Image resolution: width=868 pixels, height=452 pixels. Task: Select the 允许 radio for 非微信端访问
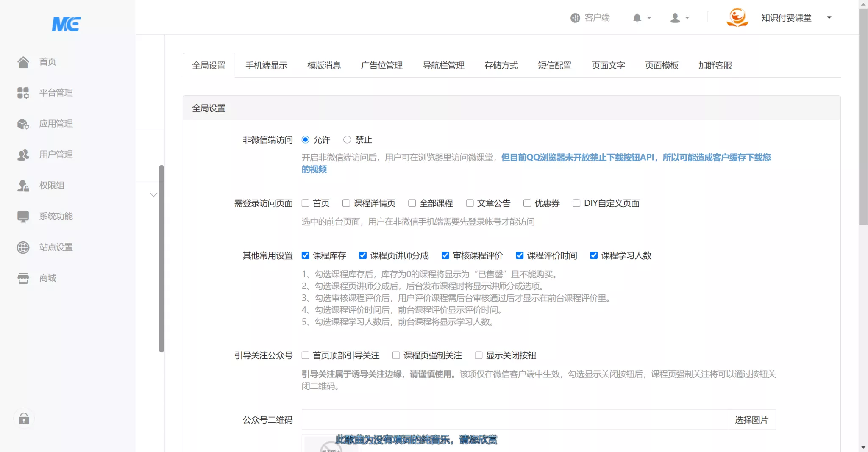[306, 139]
